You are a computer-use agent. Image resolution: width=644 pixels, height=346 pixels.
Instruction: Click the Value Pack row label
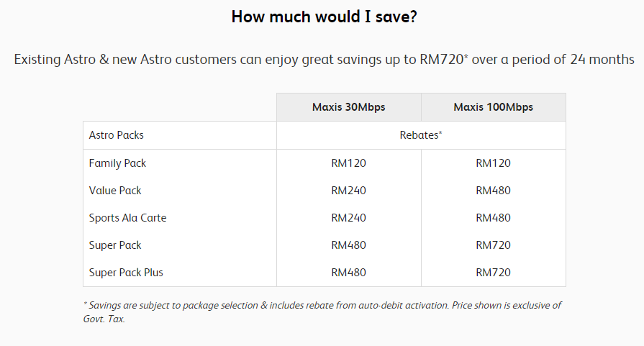(x=115, y=191)
